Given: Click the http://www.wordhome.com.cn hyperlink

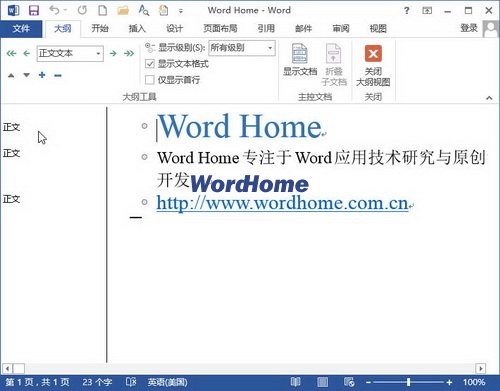Looking at the screenshot, I should (x=282, y=203).
